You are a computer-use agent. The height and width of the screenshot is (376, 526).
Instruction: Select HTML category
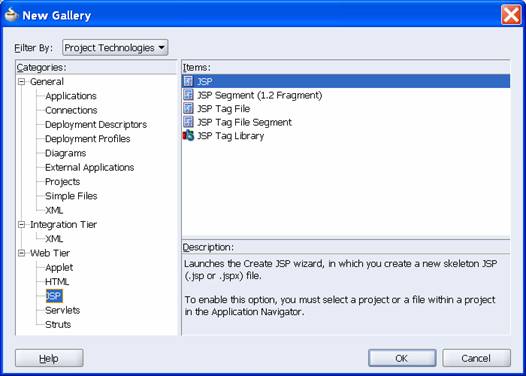[57, 282]
